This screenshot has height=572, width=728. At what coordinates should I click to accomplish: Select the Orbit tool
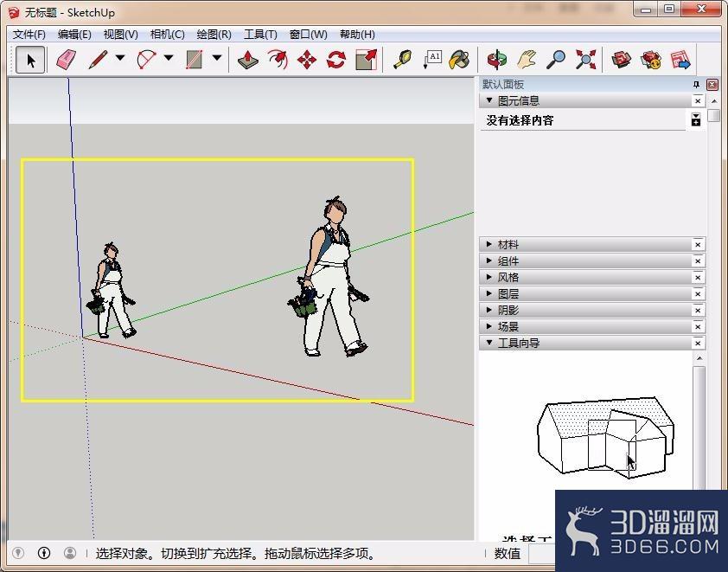[x=497, y=60]
